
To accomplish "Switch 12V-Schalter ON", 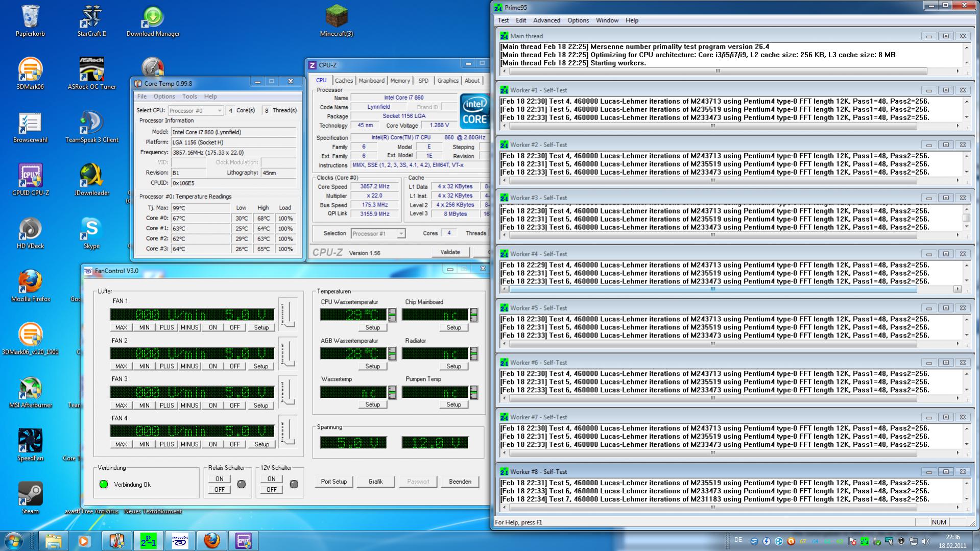I will coord(271,479).
